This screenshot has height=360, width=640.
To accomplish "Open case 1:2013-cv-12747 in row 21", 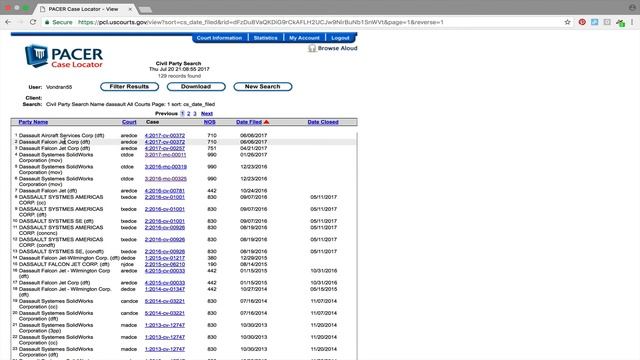I will (x=165, y=325).
